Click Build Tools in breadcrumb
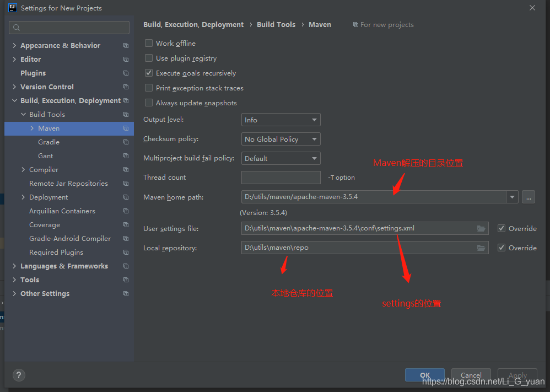This screenshot has height=392, width=550. click(276, 25)
